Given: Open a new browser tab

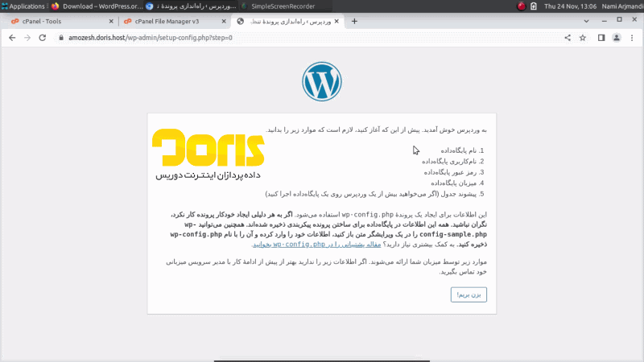Looking at the screenshot, I should coord(354,22).
